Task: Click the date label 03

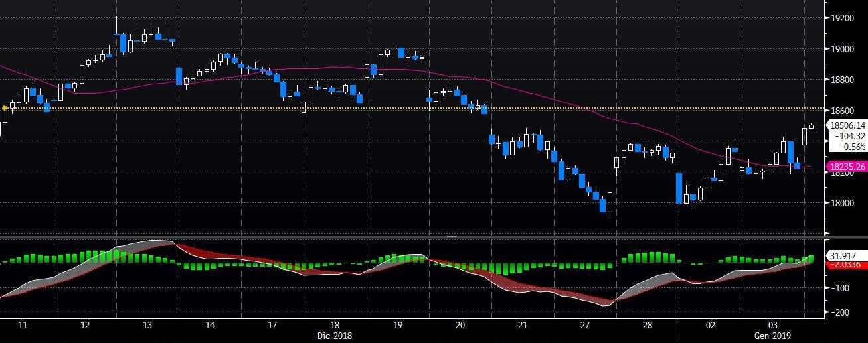Action: point(774,326)
